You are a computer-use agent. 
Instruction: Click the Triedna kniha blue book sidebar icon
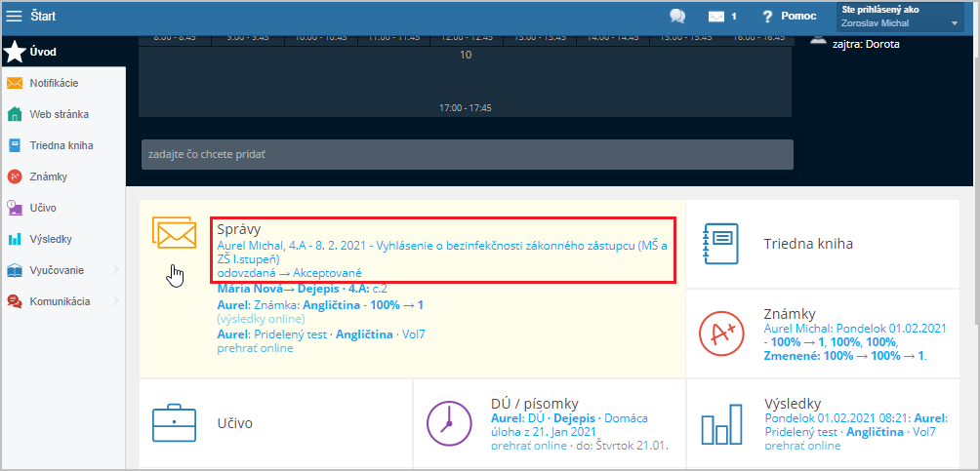click(15, 145)
